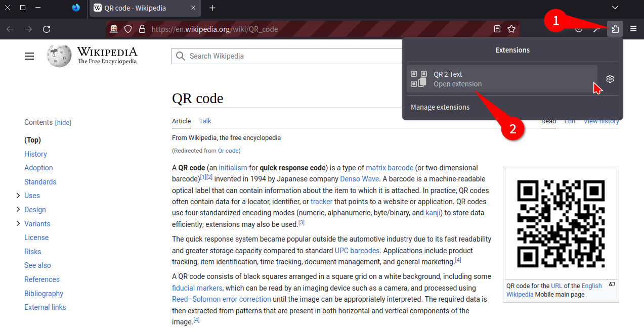Click the Wikipedia wordmark text

107,52
